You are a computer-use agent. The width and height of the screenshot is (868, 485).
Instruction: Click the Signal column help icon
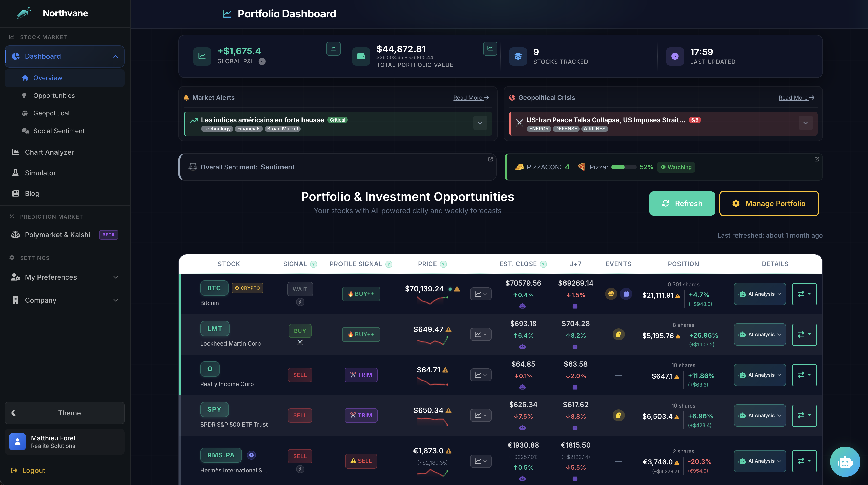click(313, 264)
